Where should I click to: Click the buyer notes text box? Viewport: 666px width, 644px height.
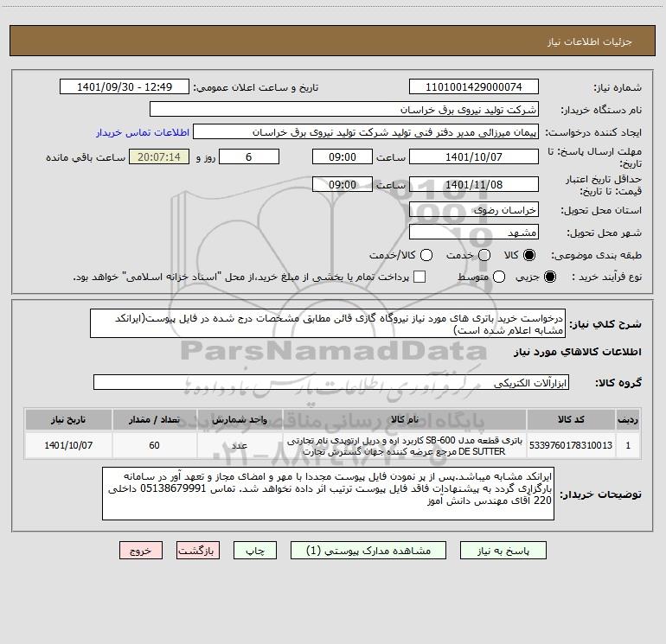(x=329, y=494)
